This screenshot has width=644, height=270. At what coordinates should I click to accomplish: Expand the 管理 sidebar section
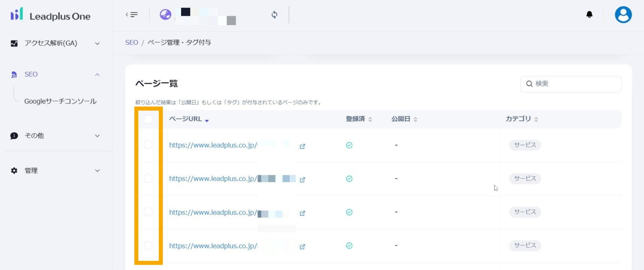[x=55, y=171]
